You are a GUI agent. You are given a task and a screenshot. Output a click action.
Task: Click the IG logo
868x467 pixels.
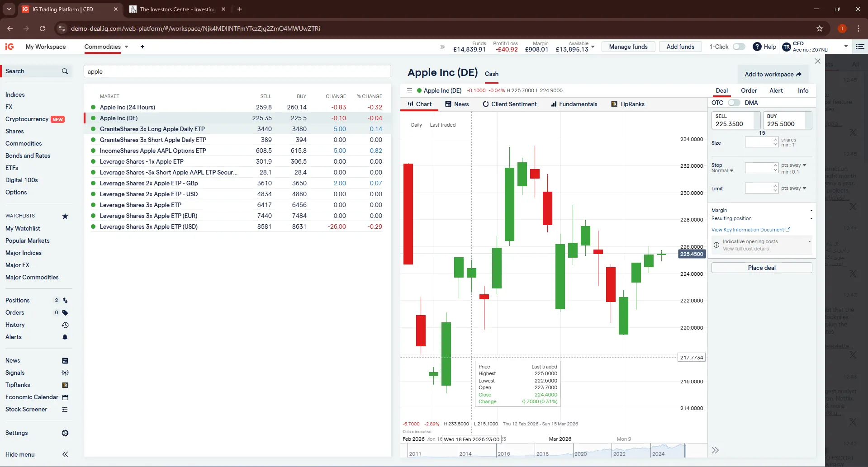pos(9,47)
